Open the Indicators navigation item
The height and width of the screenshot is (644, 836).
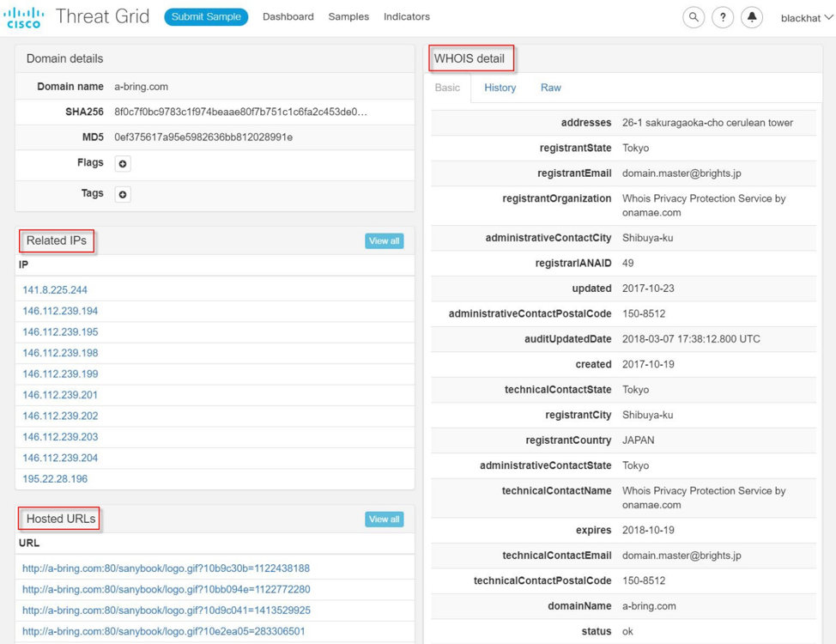[406, 17]
